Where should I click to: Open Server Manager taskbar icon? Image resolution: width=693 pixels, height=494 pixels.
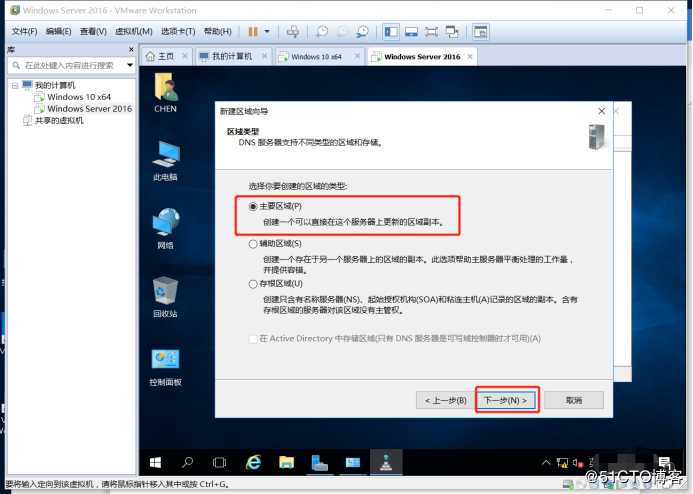320,463
